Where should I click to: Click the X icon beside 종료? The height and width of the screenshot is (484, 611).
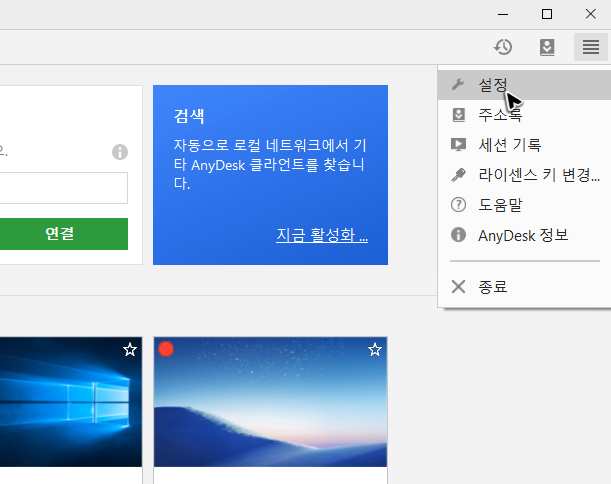point(458,286)
